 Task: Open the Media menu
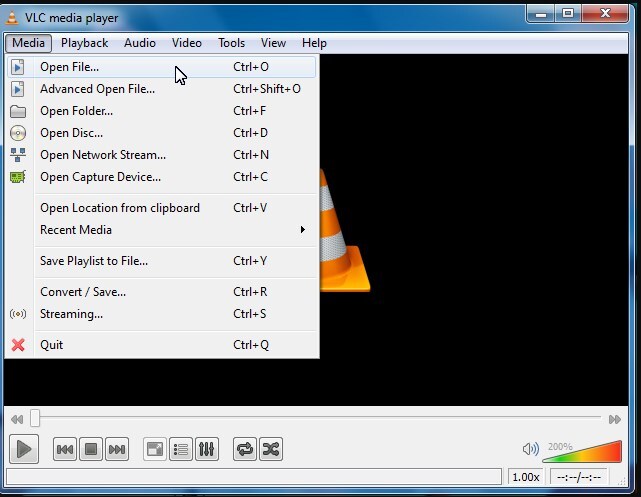pos(28,43)
